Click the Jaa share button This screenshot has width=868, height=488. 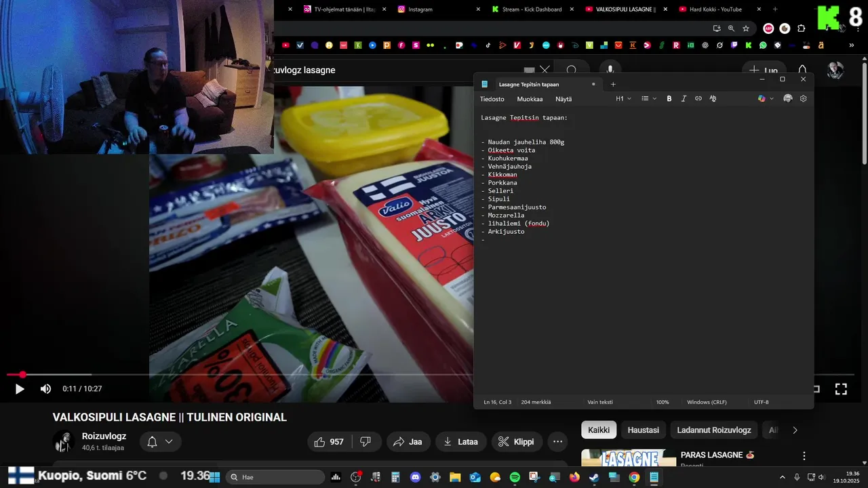point(408,442)
